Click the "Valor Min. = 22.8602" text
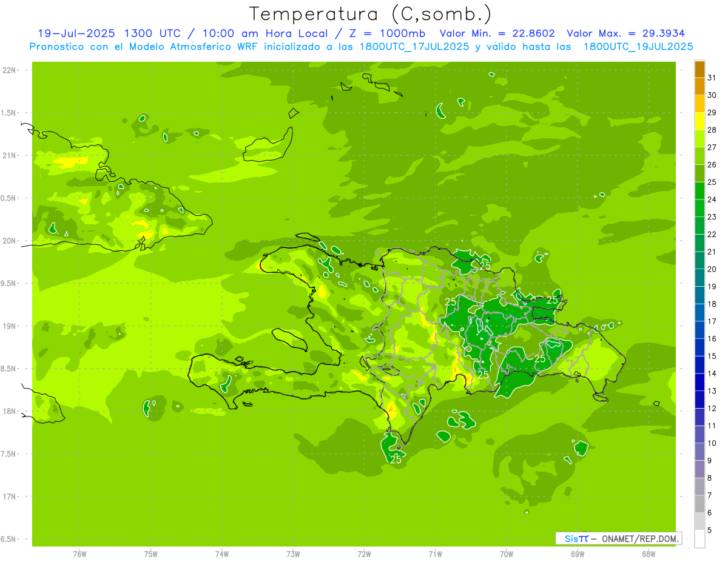728x562 pixels. [x=497, y=33]
